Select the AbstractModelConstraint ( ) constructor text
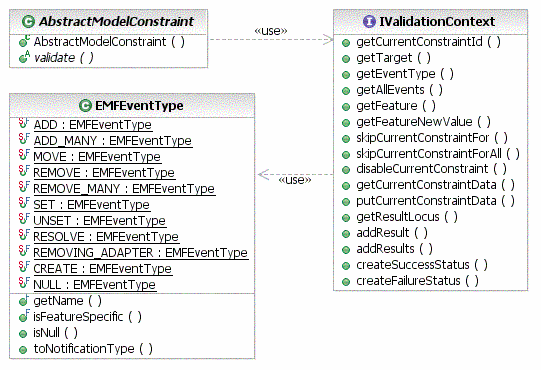Screen dimensions: 541x370 [109, 42]
